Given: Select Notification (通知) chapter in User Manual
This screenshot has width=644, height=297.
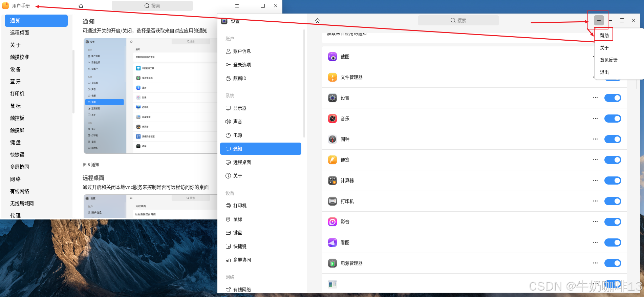Looking at the screenshot, I should 36,21.
